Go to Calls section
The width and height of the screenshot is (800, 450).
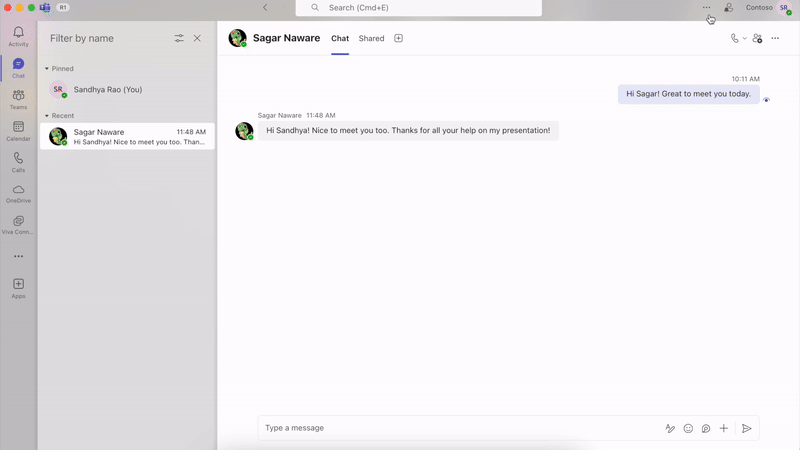pos(18,162)
